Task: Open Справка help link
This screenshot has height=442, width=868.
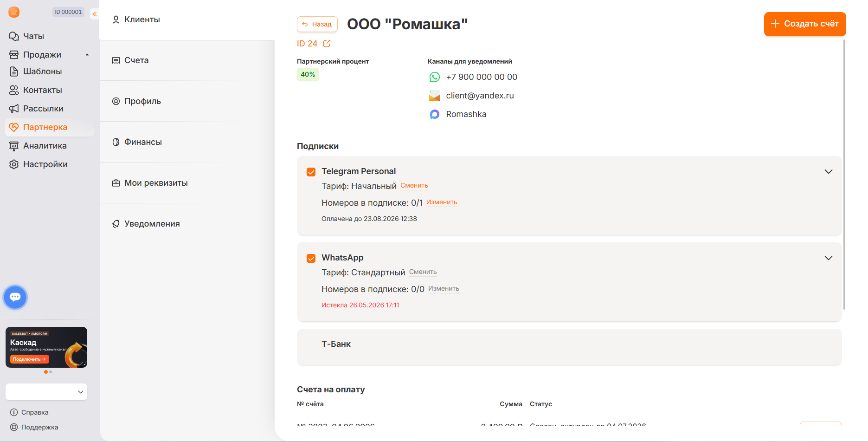Action: [35, 412]
